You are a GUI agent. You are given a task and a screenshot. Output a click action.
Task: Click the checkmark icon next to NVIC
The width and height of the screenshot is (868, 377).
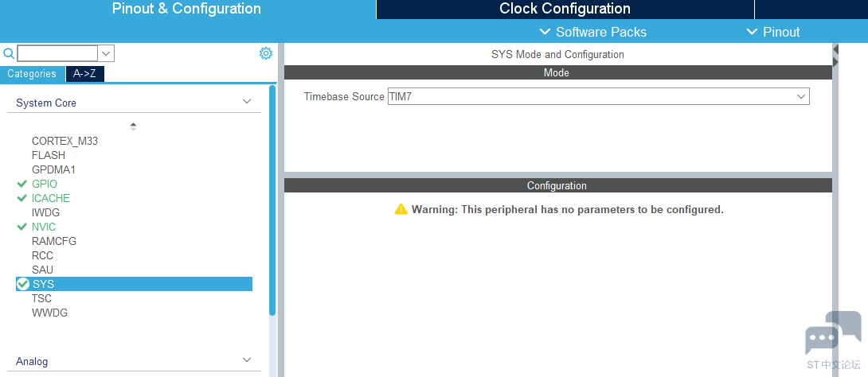tap(22, 227)
